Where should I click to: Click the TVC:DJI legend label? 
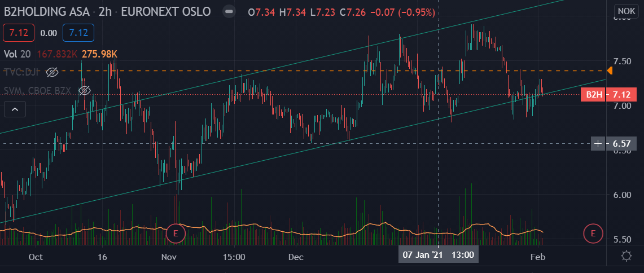[x=22, y=72]
